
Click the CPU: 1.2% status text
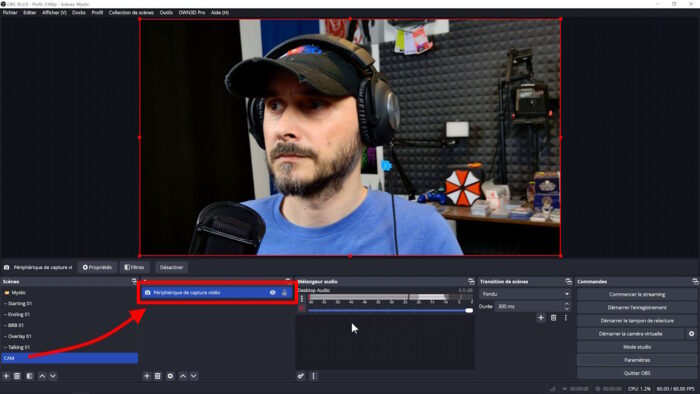(x=639, y=389)
